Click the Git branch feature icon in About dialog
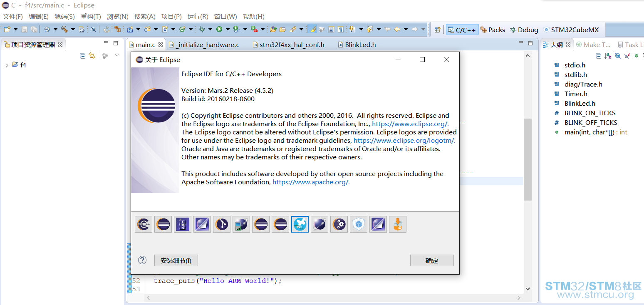Screen dimensions: 644x305 click(222, 224)
